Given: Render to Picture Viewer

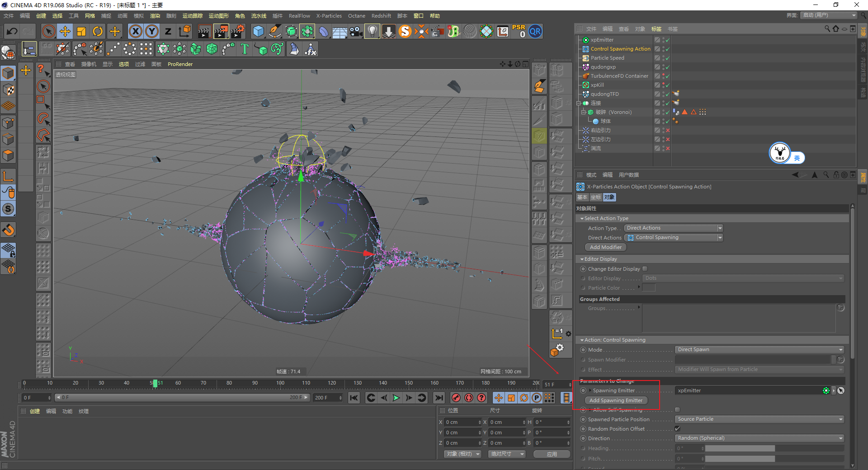Looking at the screenshot, I should [x=221, y=32].
